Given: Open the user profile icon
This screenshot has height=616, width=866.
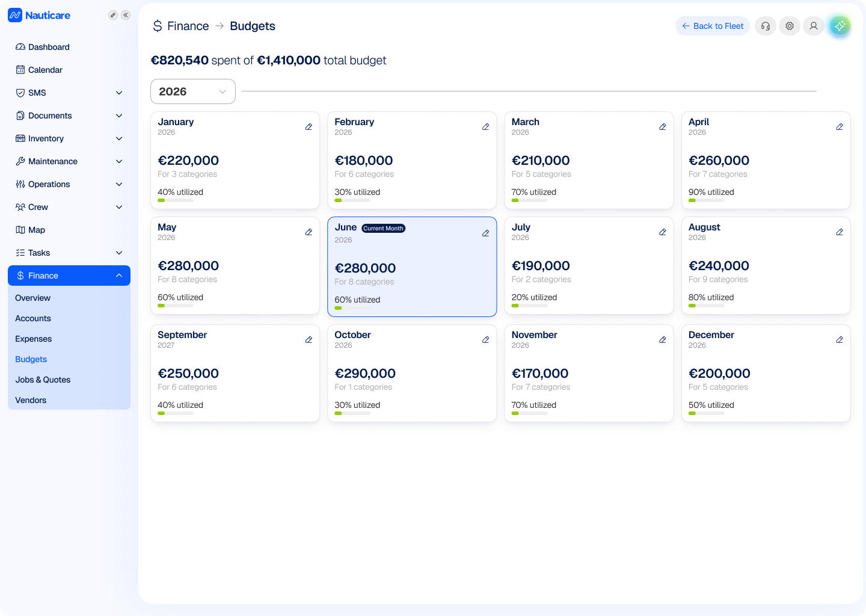Looking at the screenshot, I should (814, 26).
